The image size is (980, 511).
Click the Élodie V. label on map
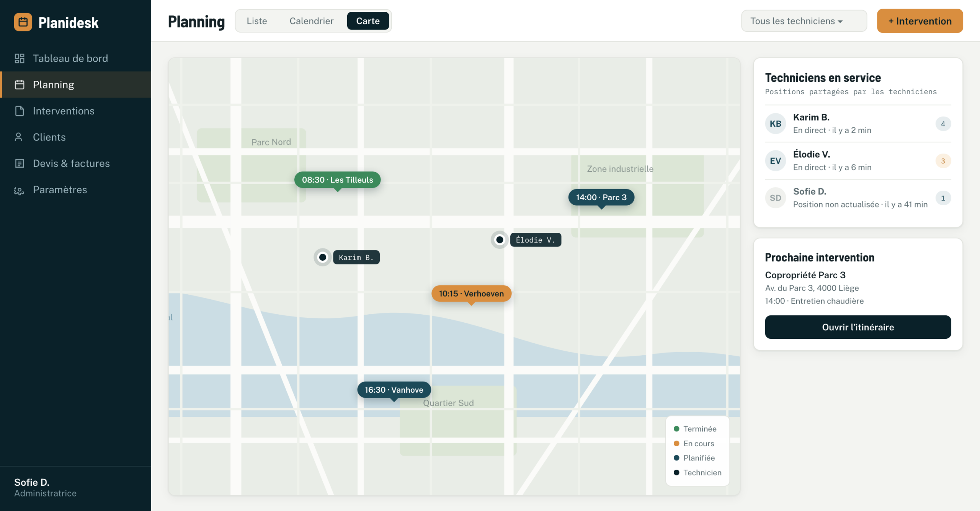(536, 240)
